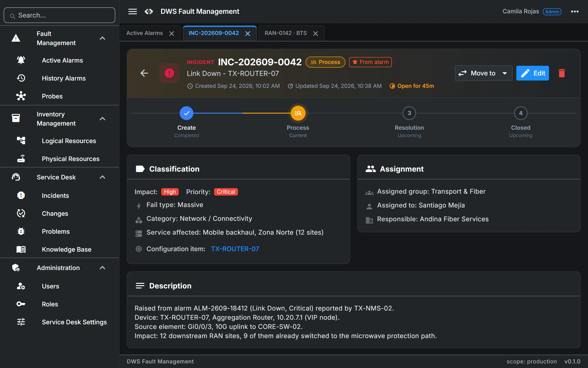Collapse the Administration section chevron

point(102,268)
